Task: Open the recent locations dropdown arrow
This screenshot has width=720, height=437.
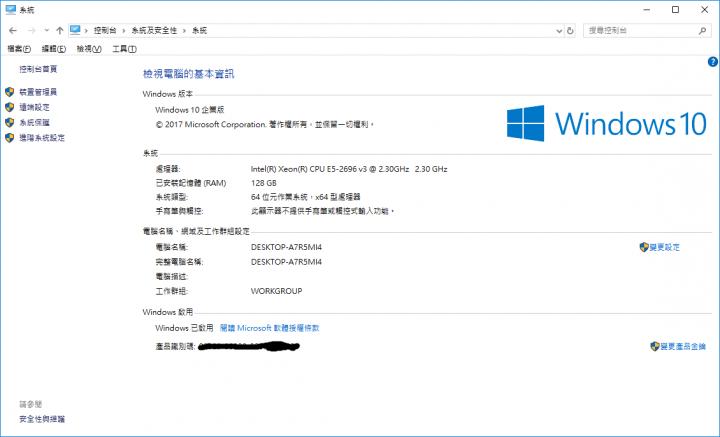Action: pyautogui.click(x=46, y=31)
